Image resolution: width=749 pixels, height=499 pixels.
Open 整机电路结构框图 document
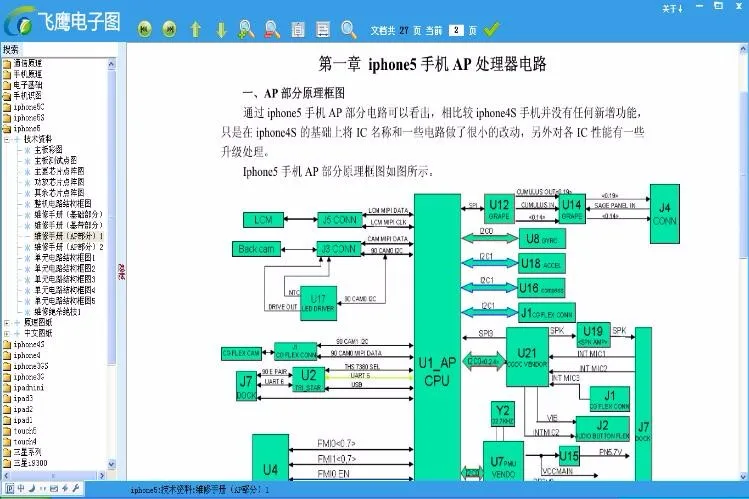pyautogui.click(x=63, y=203)
